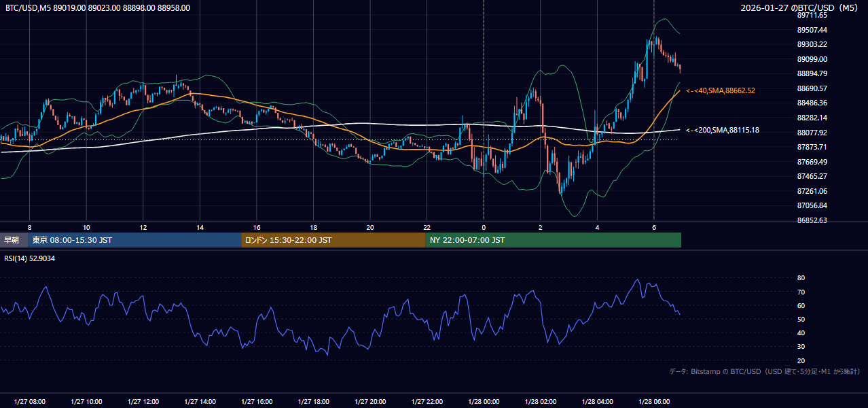This screenshot has height=408, width=868.
Task: Click hour tick '4' under the price chart
Action: [597, 227]
